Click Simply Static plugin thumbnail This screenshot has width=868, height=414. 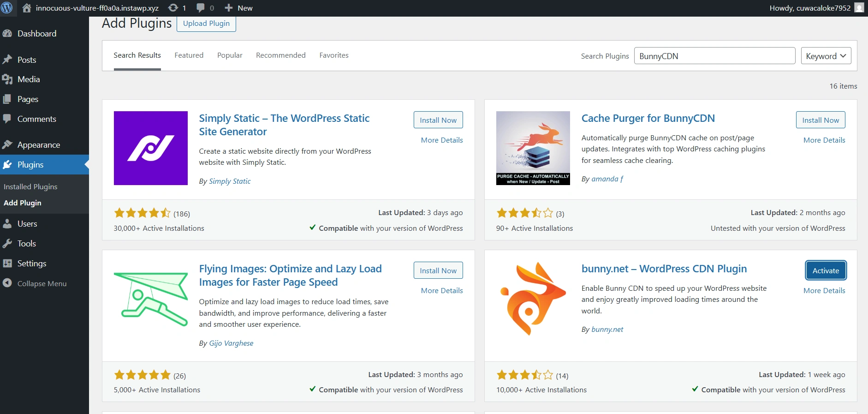pos(151,148)
